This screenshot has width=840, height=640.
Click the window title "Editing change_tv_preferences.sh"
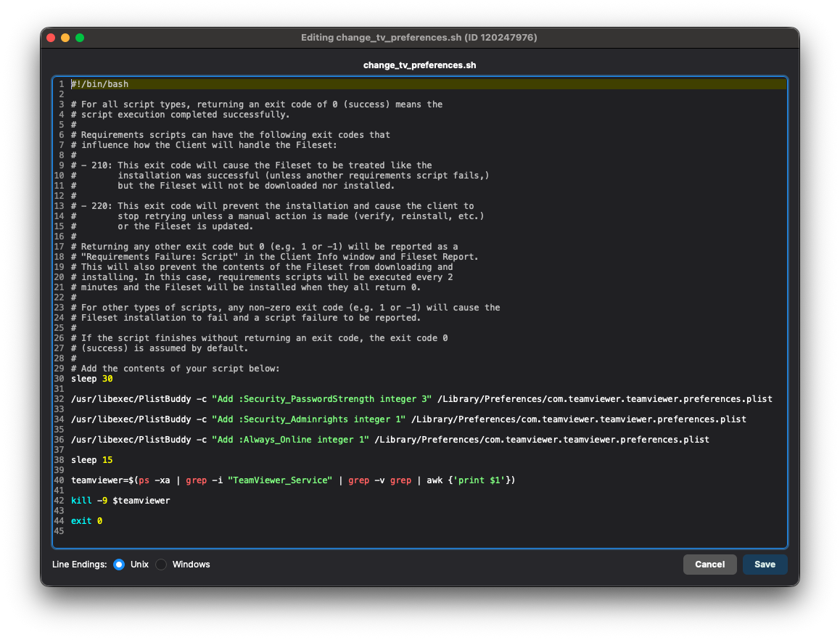419,38
